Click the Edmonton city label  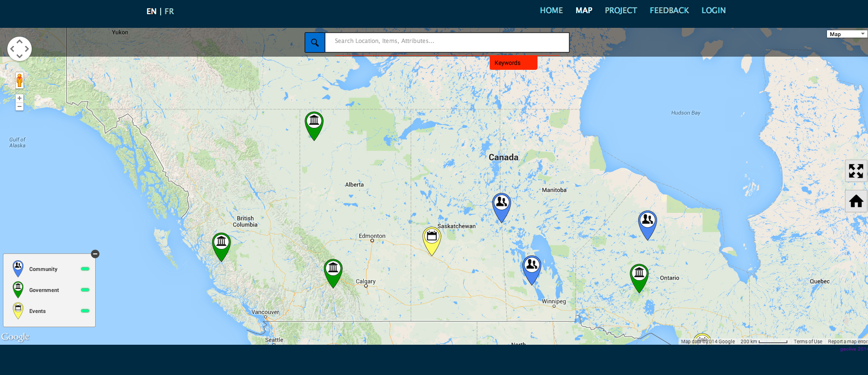click(x=372, y=236)
